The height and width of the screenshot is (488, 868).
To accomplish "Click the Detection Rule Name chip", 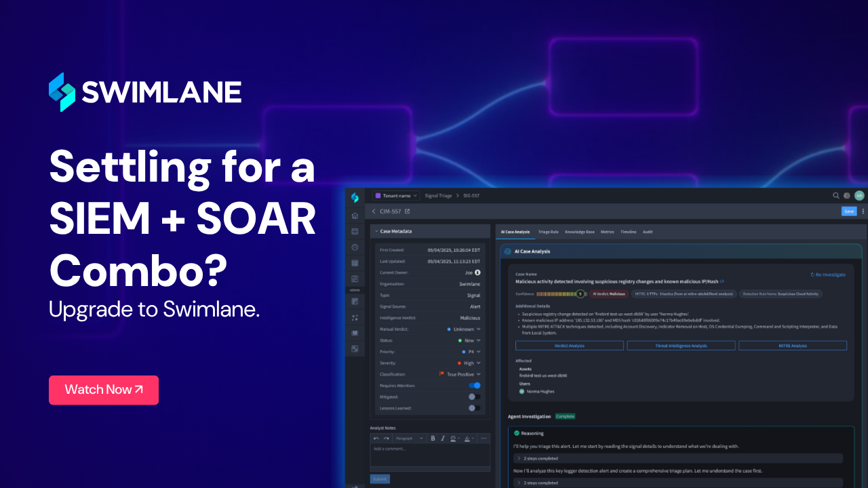I will pos(781,294).
